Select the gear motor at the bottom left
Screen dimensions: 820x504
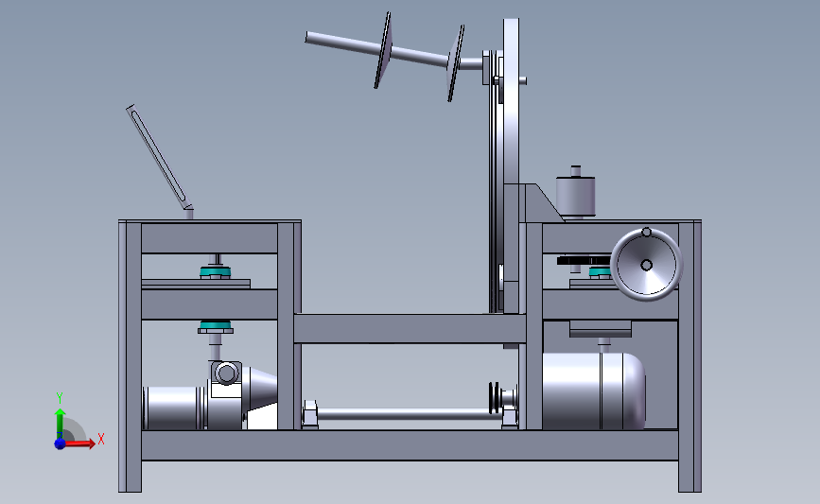(209, 397)
